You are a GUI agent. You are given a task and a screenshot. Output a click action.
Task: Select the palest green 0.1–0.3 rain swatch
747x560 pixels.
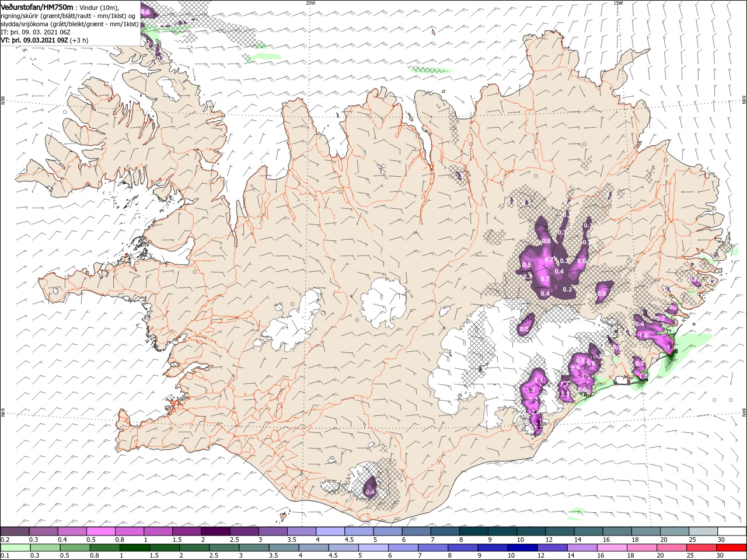click(x=15, y=548)
